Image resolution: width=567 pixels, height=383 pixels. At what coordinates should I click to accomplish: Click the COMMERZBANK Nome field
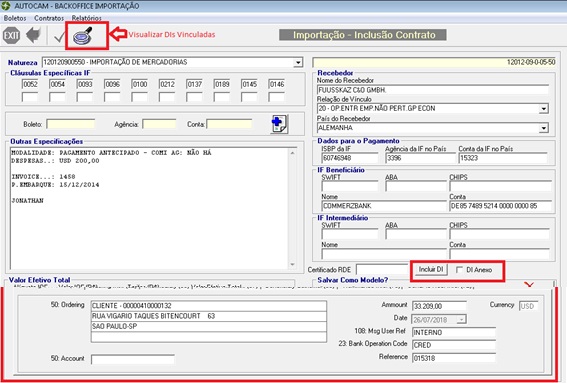pos(384,206)
